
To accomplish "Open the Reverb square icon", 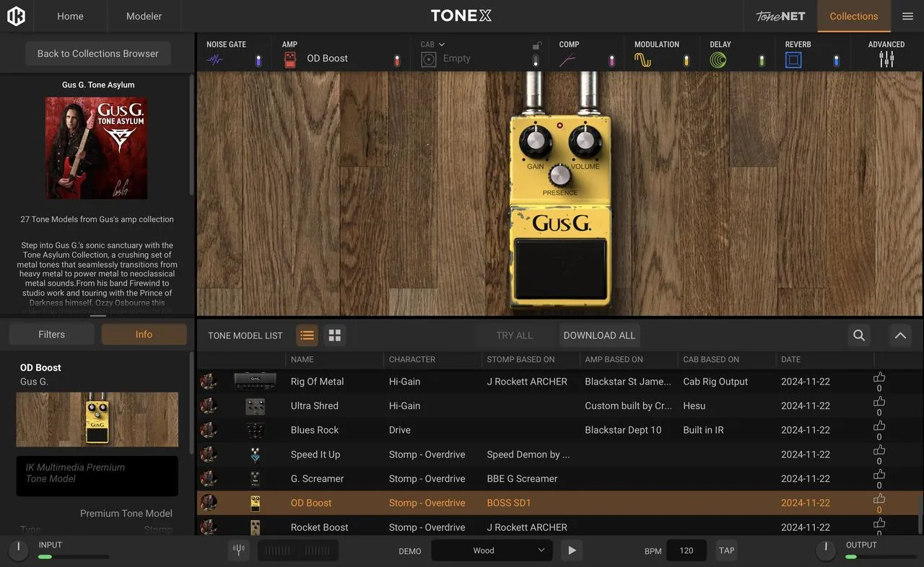I will tap(793, 60).
